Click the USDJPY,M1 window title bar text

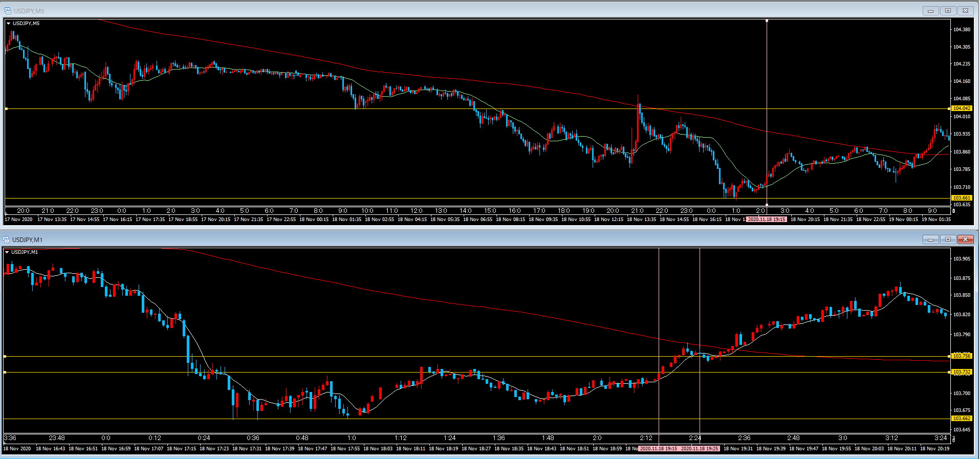28,239
